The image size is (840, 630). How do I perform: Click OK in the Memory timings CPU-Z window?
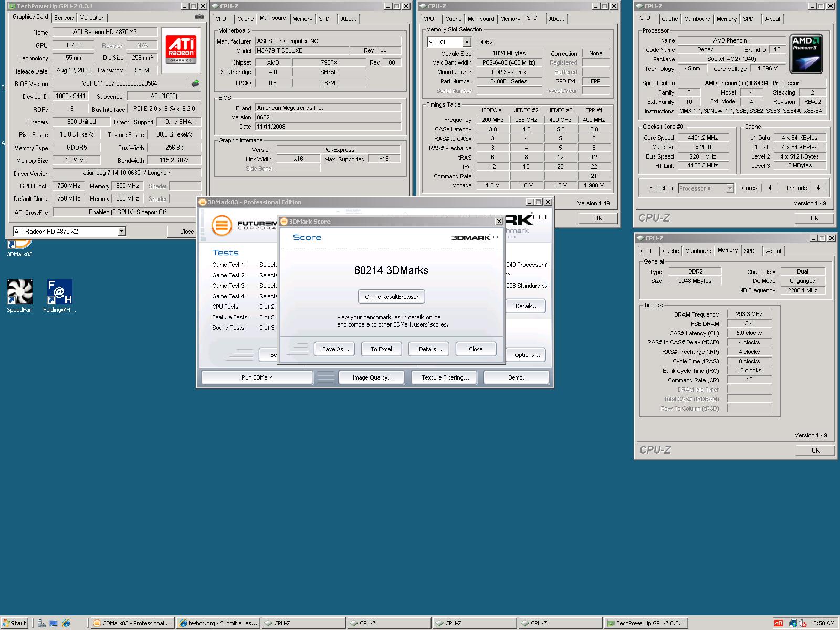pos(815,450)
